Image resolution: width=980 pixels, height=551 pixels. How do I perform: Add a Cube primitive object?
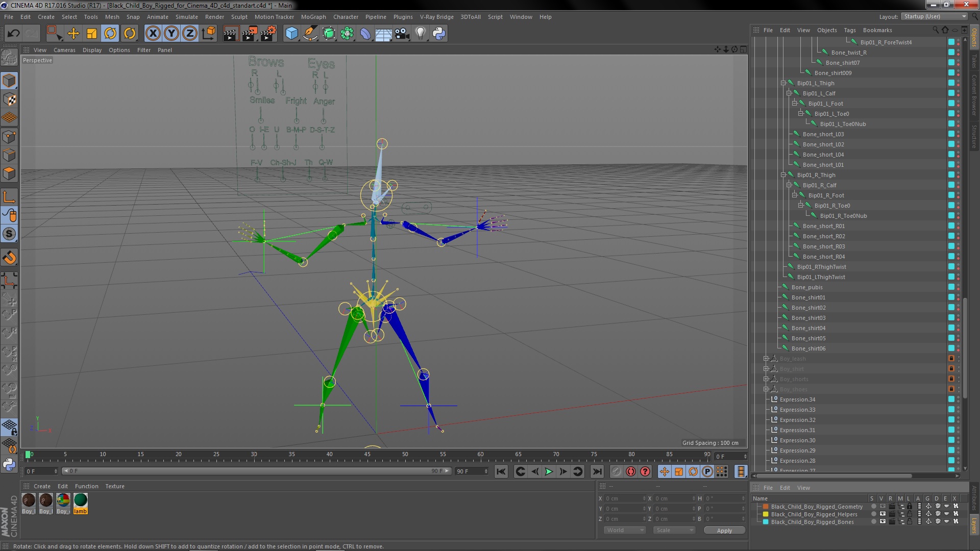(x=291, y=34)
